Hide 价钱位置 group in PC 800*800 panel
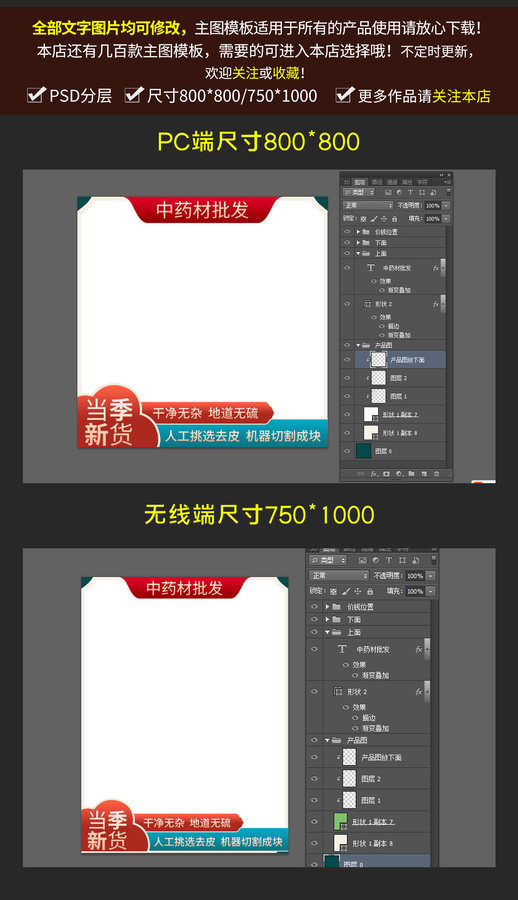 click(x=347, y=232)
